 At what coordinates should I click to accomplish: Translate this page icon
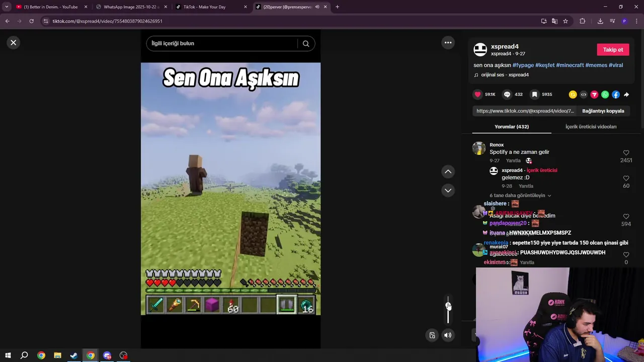554,21
